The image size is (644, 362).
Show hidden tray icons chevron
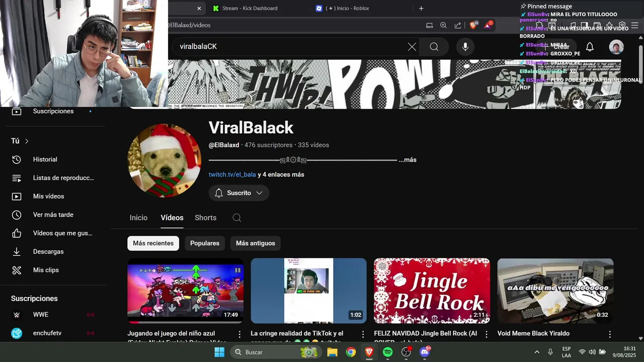[537, 352]
